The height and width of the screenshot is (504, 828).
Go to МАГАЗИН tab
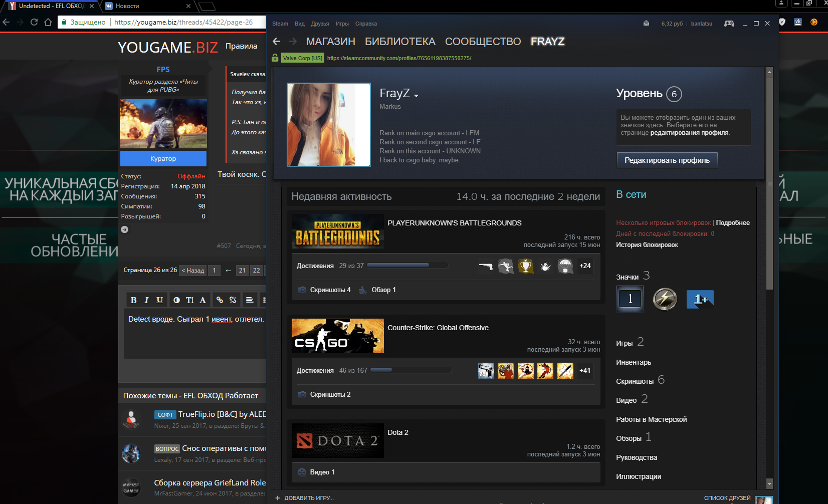click(331, 42)
